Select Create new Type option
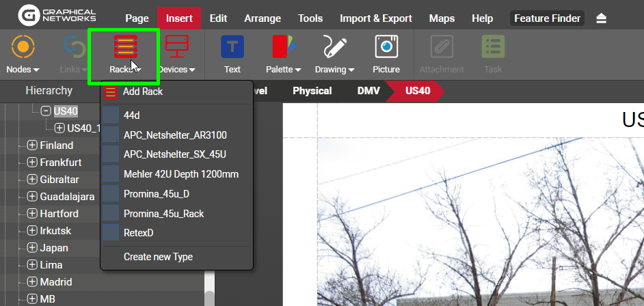Image resolution: width=644 pixels, height=306 pixels. point(158,257)
